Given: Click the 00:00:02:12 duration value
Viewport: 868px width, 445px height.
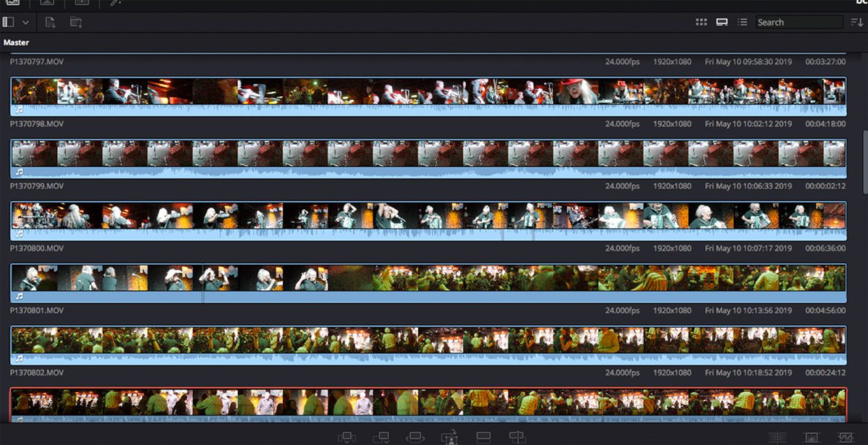Looking at the screenshot, I should (825, 187).
